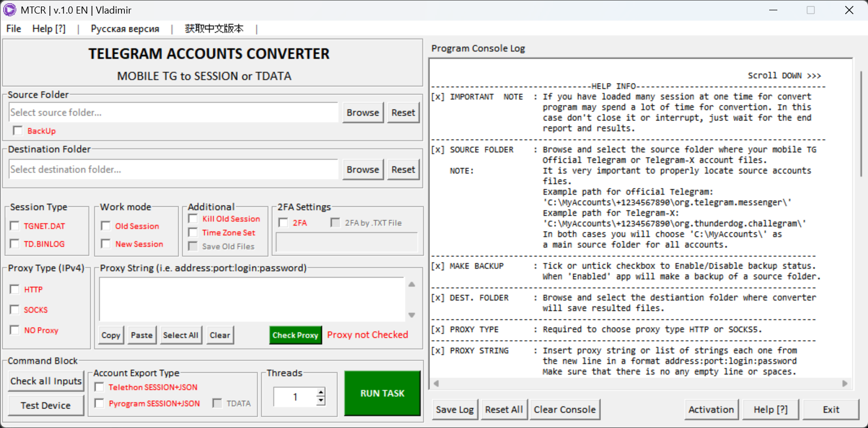The height and width of the screenshot is (428, 868).
Task: Select Old Session work mode
Action: [x=106, y=226]
